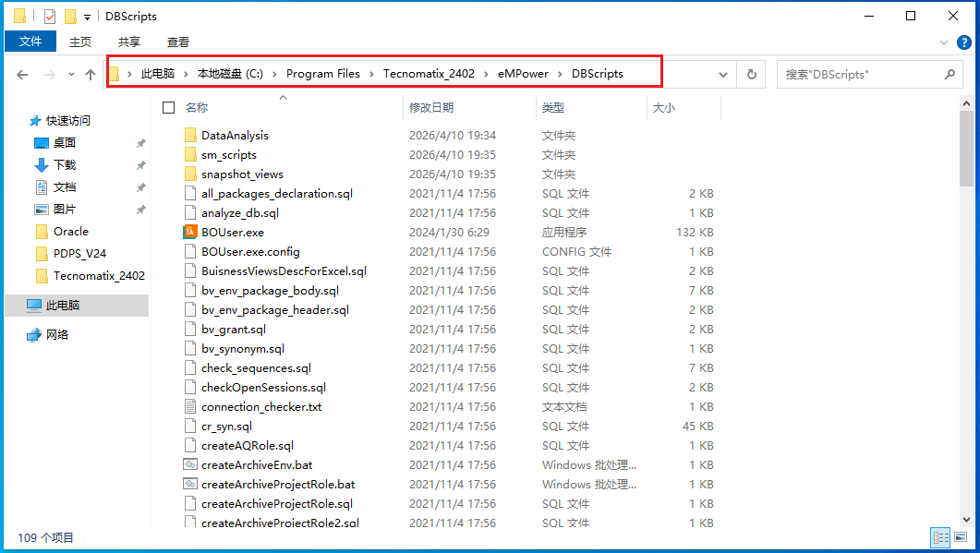Open the recent locations dropdown arrow
Viewport: 980px width, 553px height.
tap(71, 75)
